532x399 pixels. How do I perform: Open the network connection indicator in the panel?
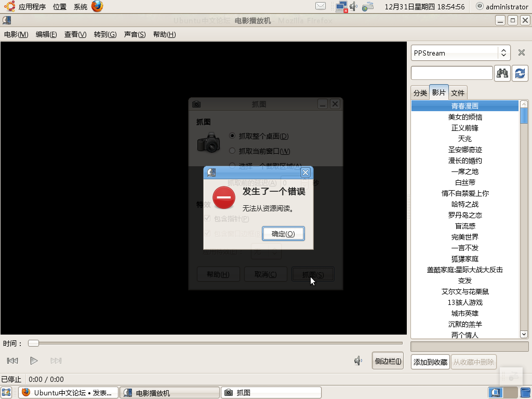pyautogui.click(x=341, y=6)
